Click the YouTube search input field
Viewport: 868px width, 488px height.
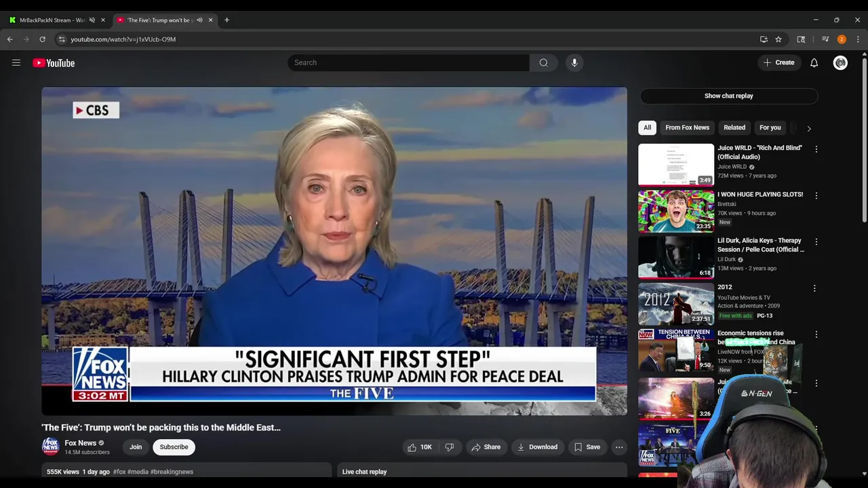[408, 62]
